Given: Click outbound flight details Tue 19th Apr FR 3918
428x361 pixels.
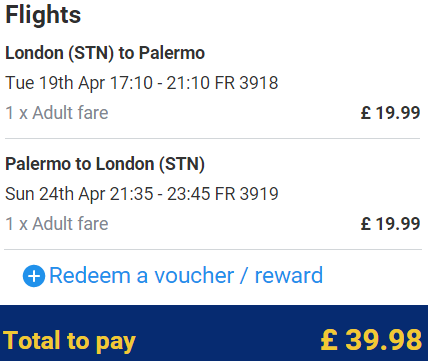Looking at the screenshot, I should click(142, 83).
